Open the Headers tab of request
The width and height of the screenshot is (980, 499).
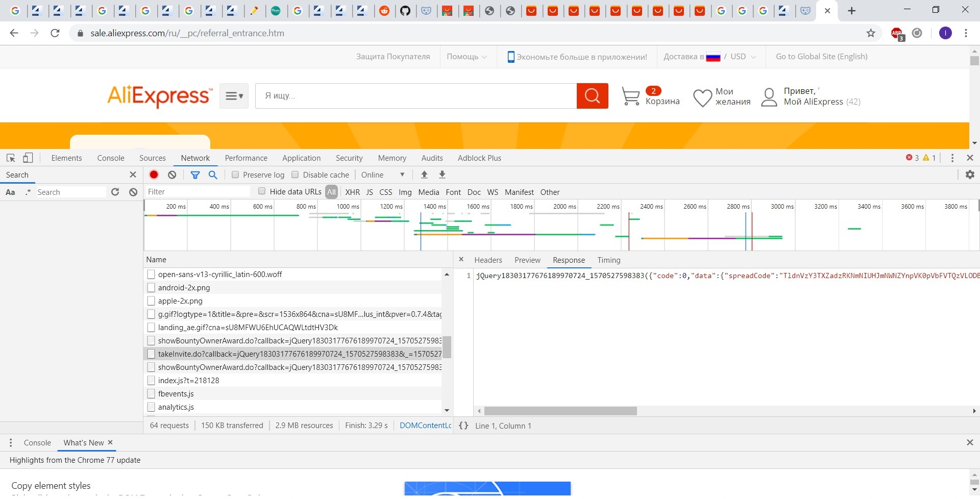[488, 260]
